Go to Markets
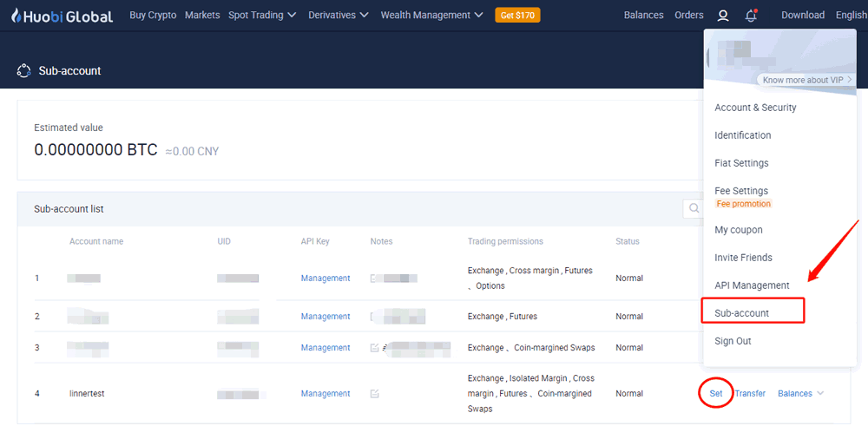868x426 pixels. click(202, 15)
